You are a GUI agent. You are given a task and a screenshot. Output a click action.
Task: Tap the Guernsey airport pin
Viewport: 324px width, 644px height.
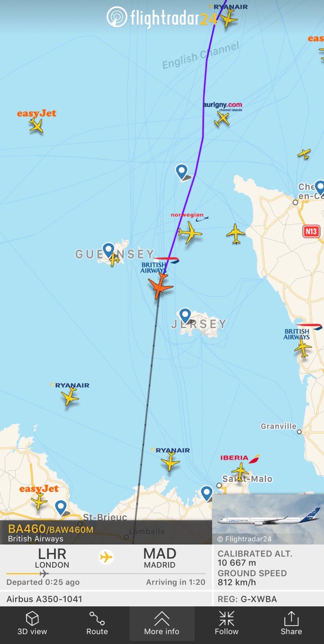pos(109,250)
